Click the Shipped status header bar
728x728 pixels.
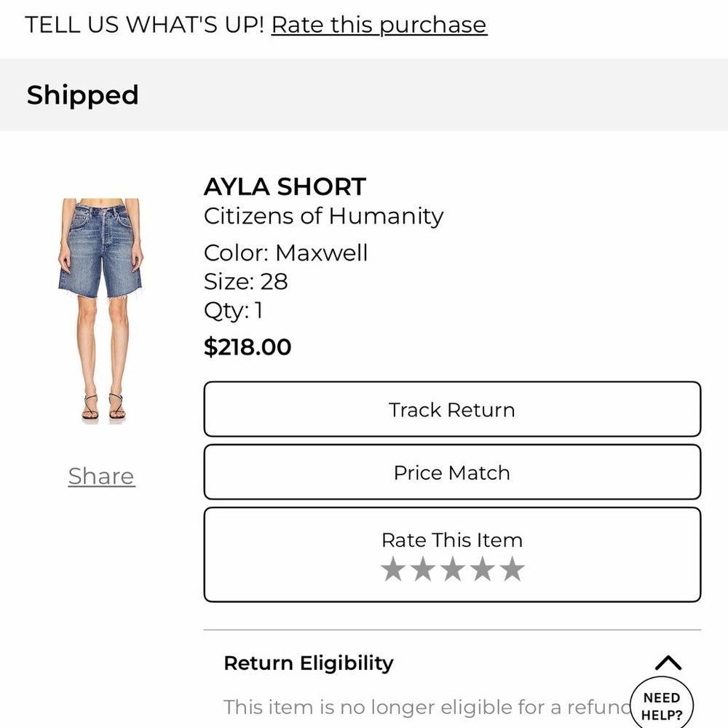click(x=364, y=95)
